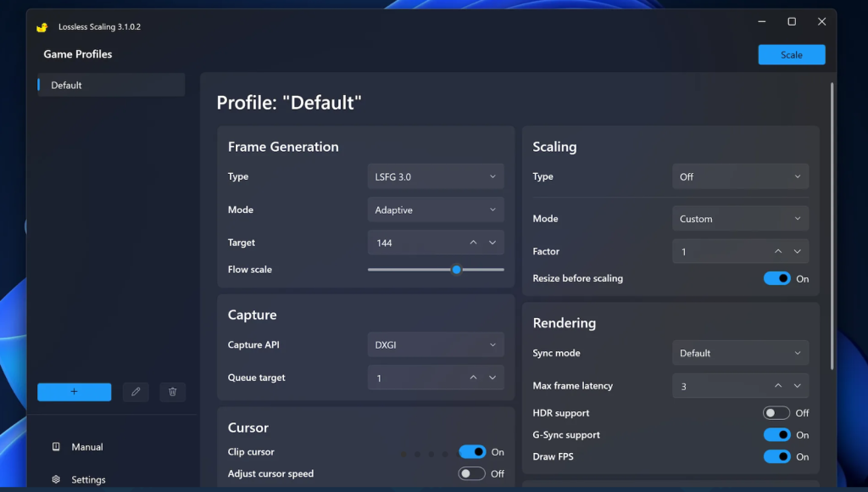868x492 pixels.
Task: Open Frame Generation Mode dropdown Adaptive
Action: pos(436,210)
